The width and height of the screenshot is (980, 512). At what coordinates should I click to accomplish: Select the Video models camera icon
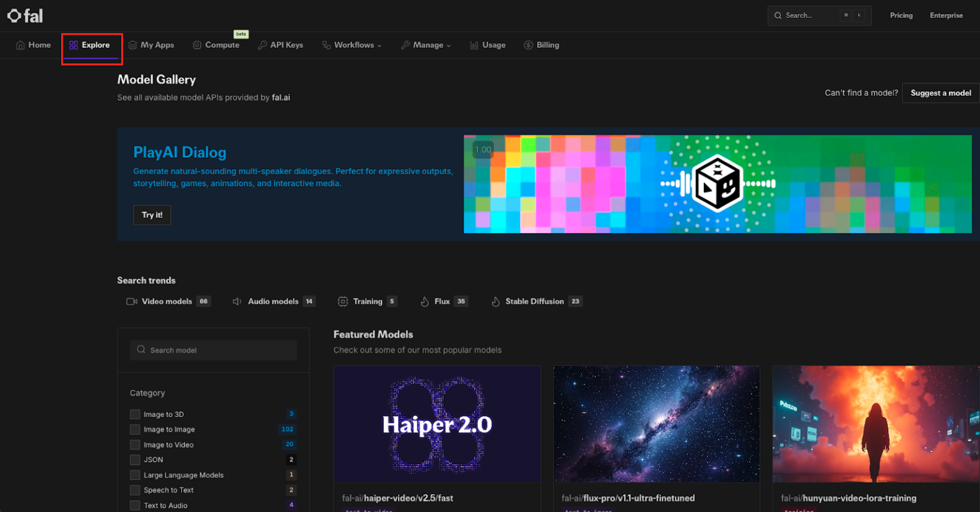coord(132,301)
